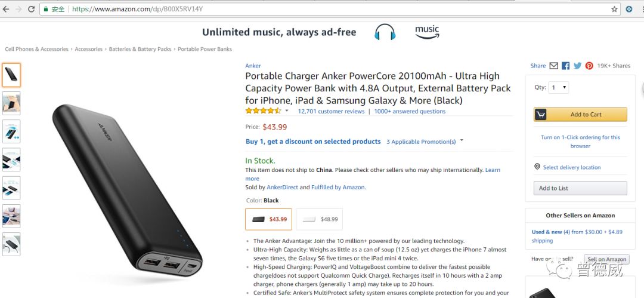Click the URL address bar
644x298 pixels.
[x=298, y=10]
